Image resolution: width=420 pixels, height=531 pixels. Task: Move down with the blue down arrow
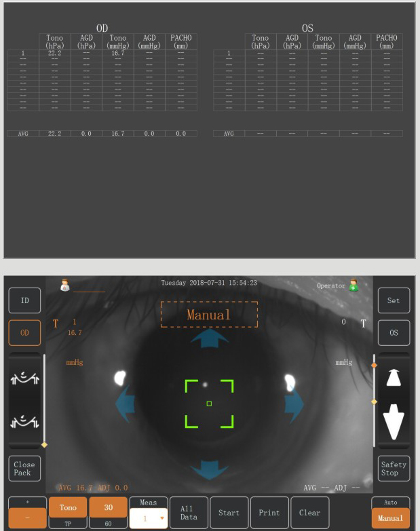point(210,470)
